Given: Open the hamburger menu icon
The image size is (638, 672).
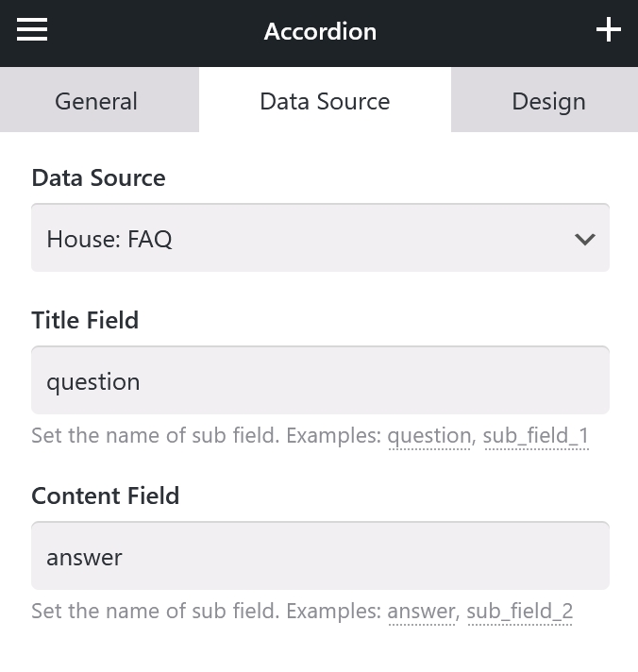Looking at the screenshot, I should pos(32,29).
